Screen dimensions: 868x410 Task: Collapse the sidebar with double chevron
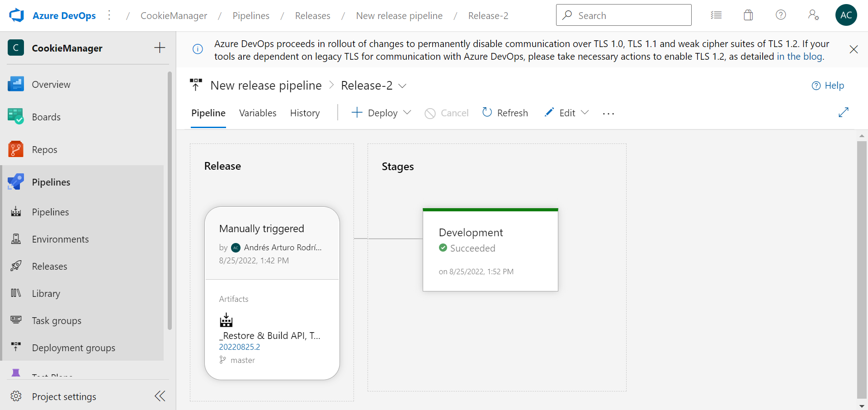(x=160, y=396)
